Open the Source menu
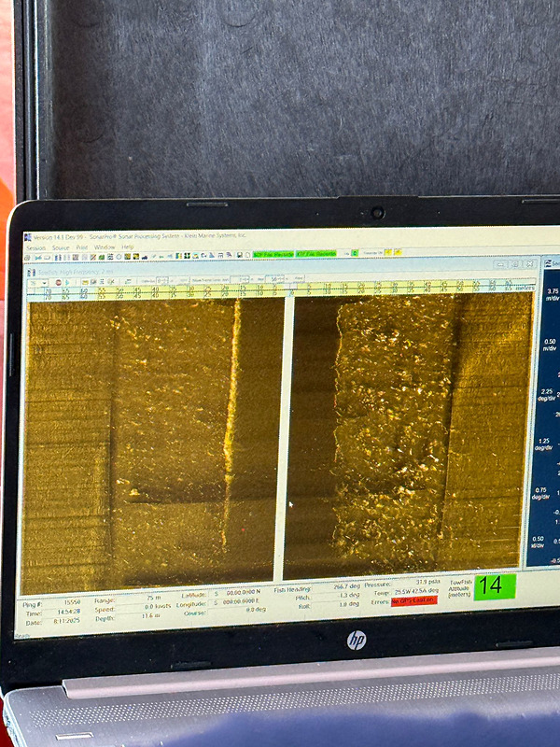The width and height of the screenshot is (560, 747). tap(60, 247)
